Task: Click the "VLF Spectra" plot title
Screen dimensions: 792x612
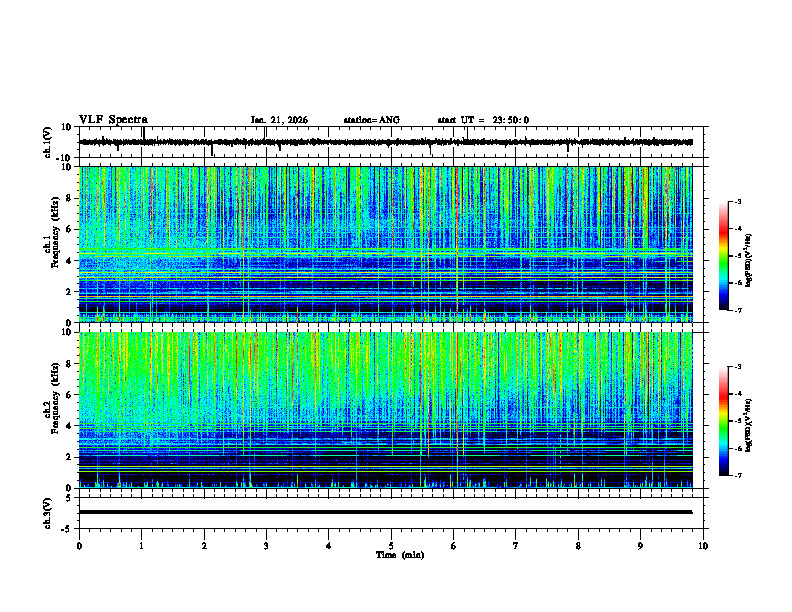Action: point(113,120)
